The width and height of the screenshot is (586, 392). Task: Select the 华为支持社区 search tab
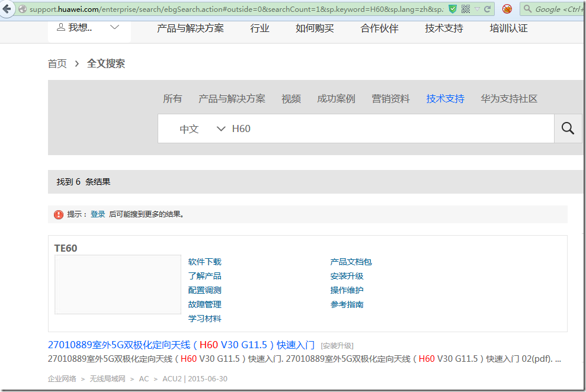pos(509,98)
